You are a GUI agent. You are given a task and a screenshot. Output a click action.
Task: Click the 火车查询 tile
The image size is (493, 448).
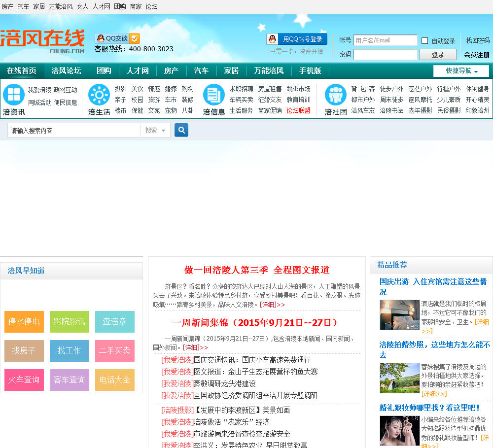(24, 380)
